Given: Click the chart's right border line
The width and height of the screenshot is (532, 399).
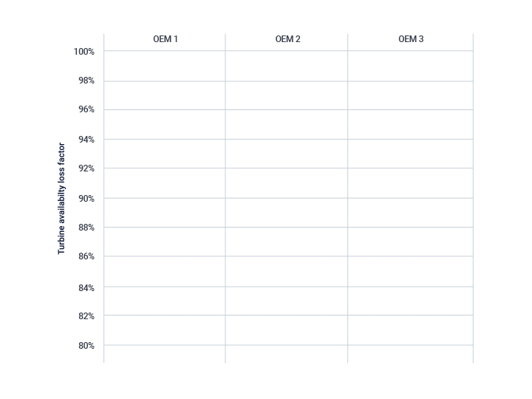Looking at the screenshot, I should click(x=473, y=199).
